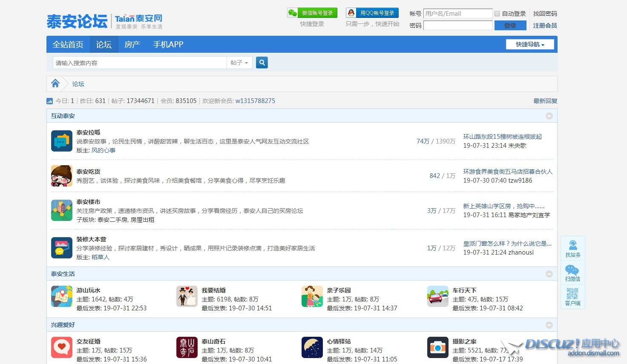627x364 pixels.
Task: Open the 摄影之家 forum title
Action: (464, 341)
